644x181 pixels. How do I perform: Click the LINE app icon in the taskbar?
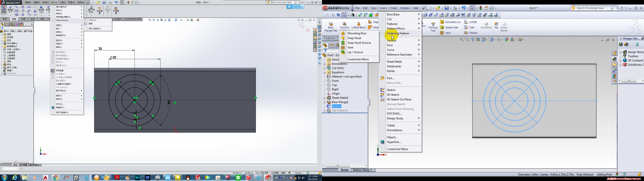(238, 178)
